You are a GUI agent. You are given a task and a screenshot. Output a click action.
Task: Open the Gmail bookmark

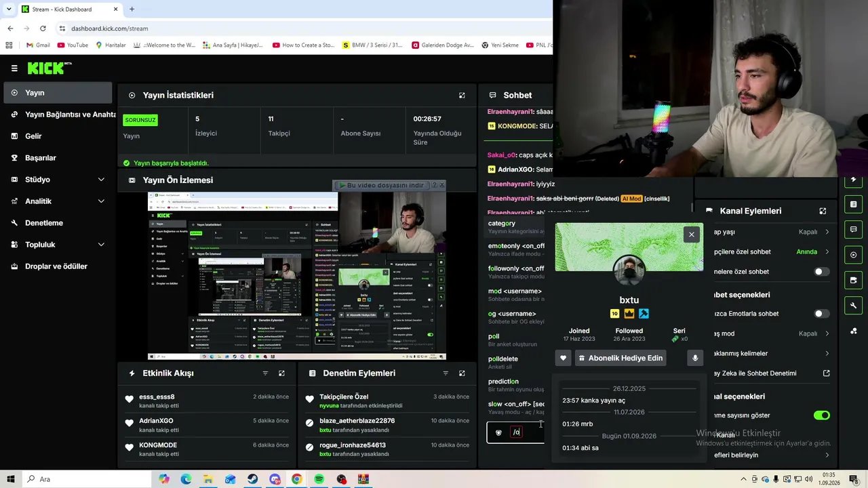(38, 45)
